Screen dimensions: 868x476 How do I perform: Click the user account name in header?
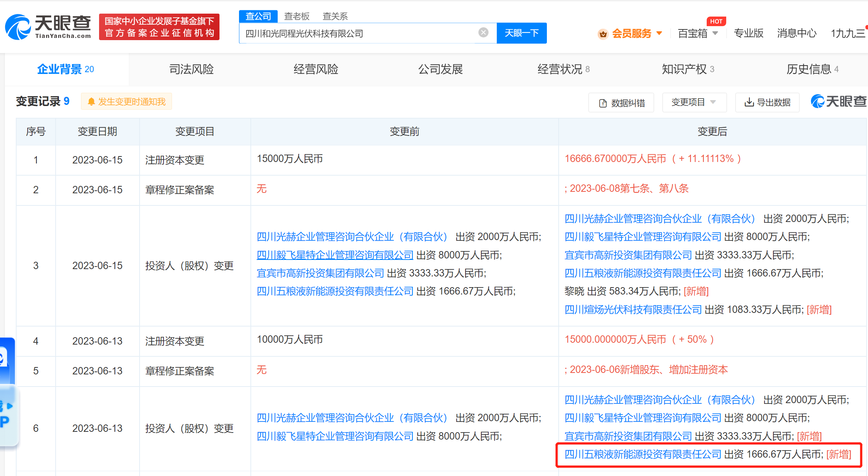[x=848, y=34]
